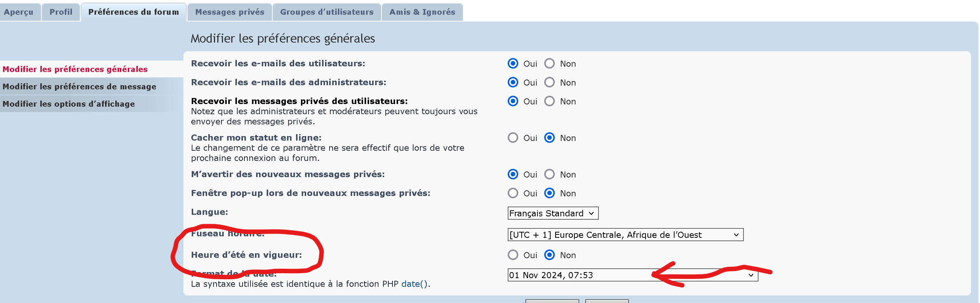Select Oui for administrator e-mails
Screen dimensions: 980x303
pos(513,83)
